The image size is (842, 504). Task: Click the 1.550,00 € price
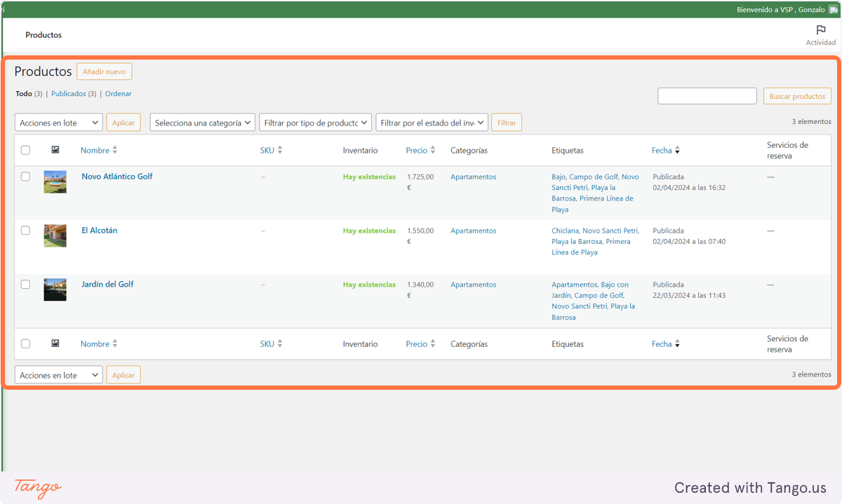pyautogui.click(x=420, y=236)
